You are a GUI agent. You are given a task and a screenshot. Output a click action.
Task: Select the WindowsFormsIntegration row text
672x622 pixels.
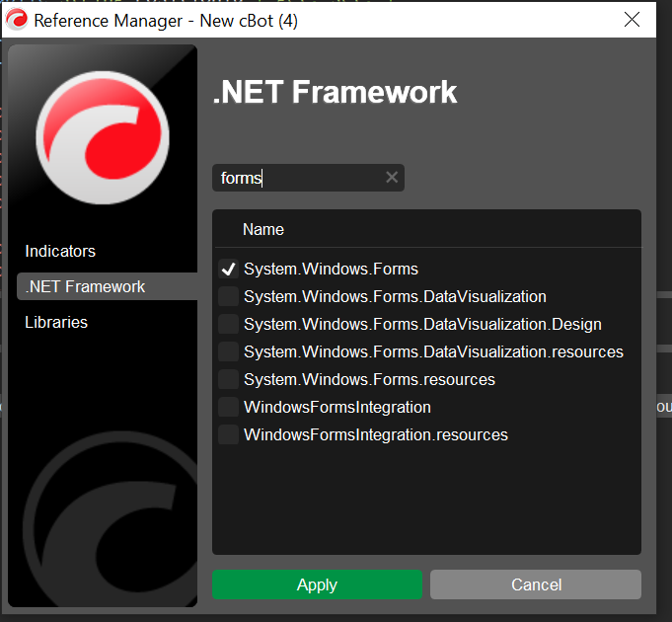[337, 407]
